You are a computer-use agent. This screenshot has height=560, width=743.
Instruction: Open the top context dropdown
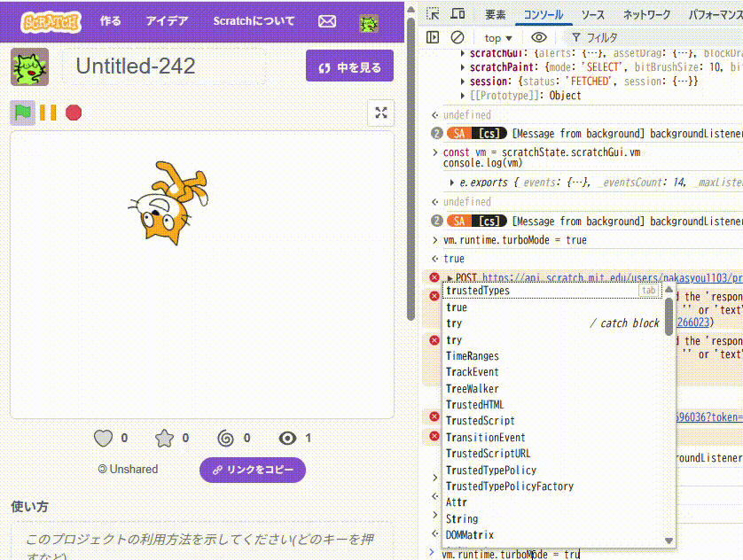498,38
